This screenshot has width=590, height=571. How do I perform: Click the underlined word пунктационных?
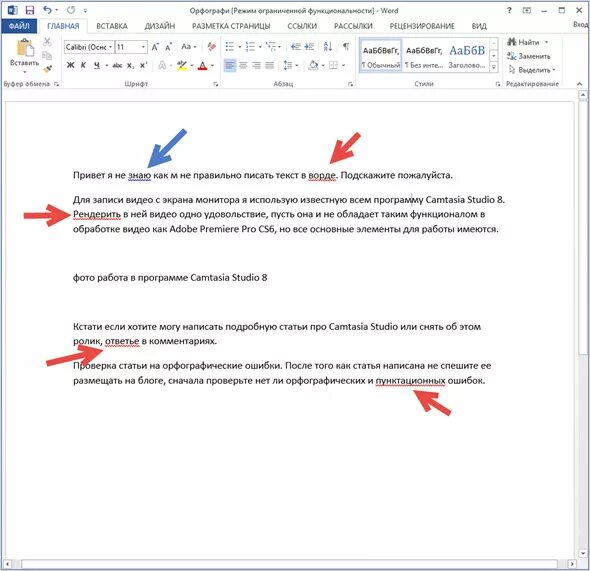pyautogui.click(x=410, y=381)
